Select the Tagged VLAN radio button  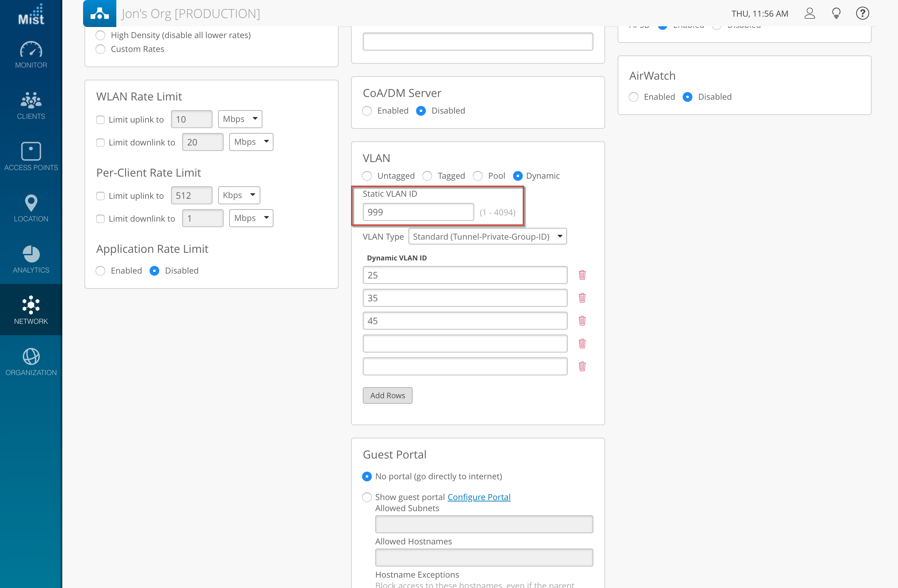(x=427, y=176)
